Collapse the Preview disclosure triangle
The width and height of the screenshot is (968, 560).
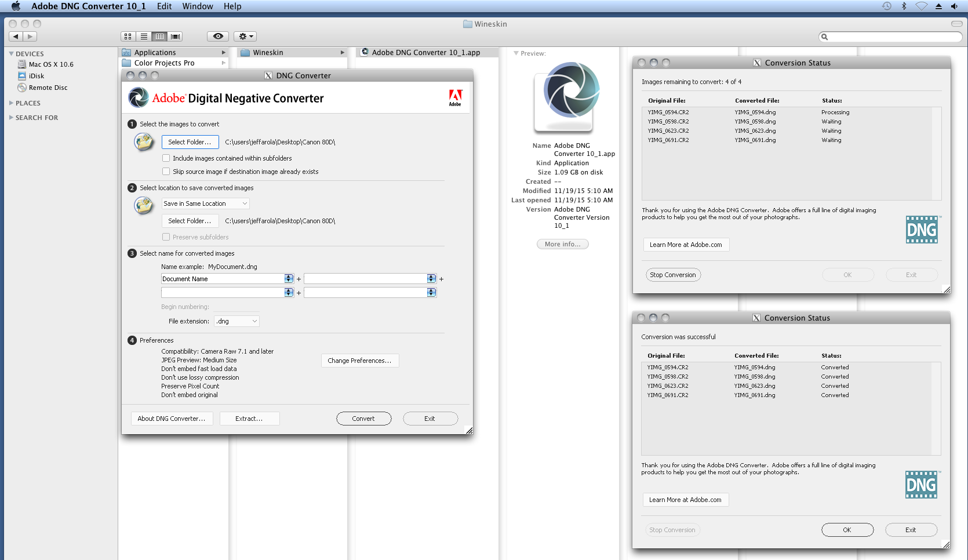point(516,53)
